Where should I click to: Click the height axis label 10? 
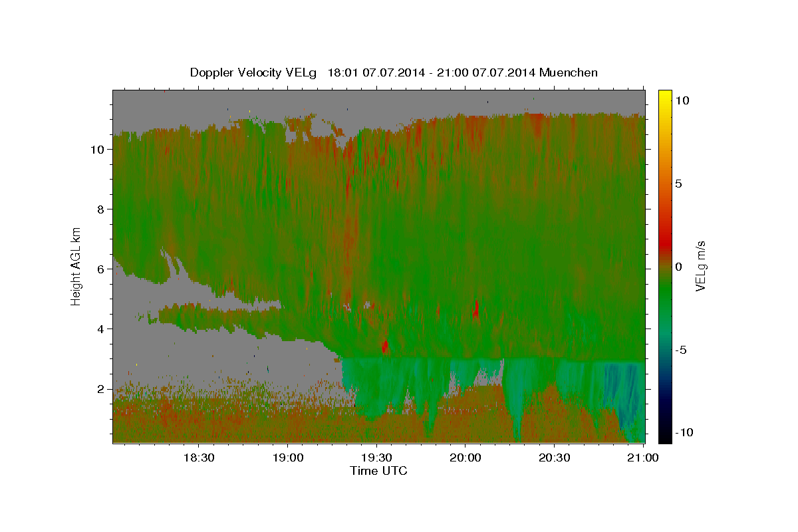click(96, 150)
